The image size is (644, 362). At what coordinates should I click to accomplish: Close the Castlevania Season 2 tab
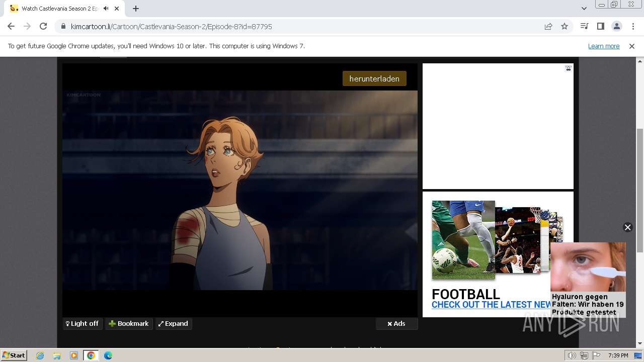117,9
